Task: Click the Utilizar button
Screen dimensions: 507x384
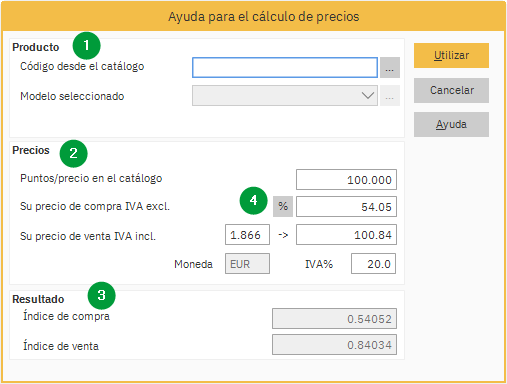Action: [x=451, y=55]
